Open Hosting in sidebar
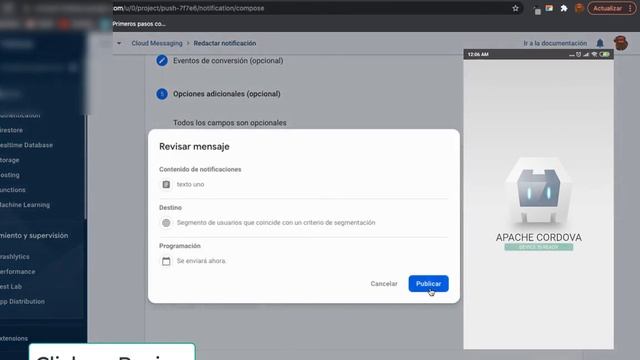Viewport: 640px width, 360px height. tap(10, 175)
